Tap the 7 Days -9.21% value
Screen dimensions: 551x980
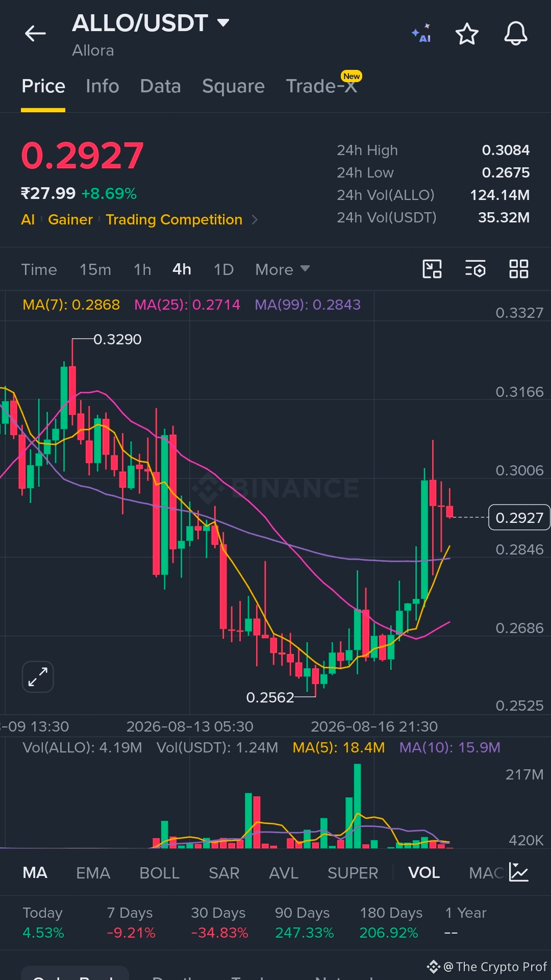[x=131, y=933]
